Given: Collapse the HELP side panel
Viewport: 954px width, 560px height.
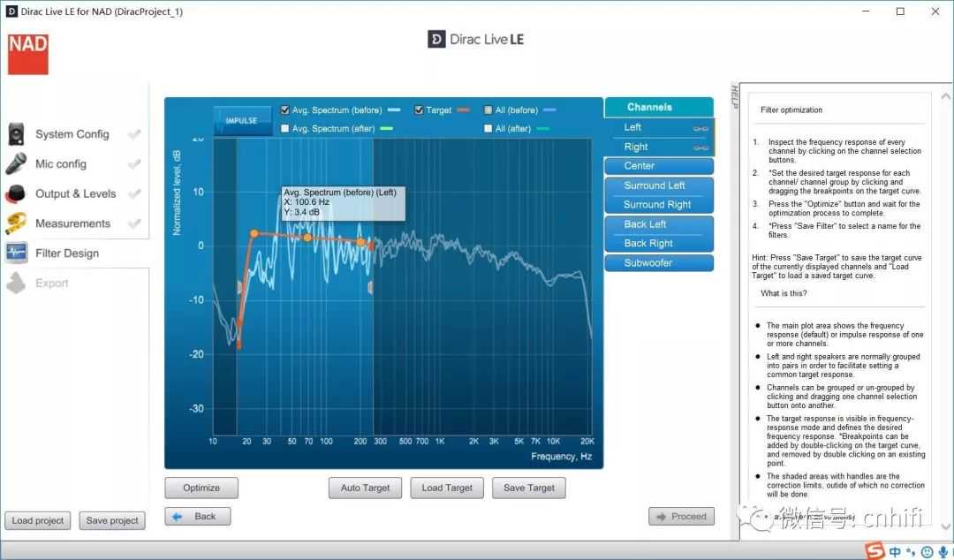Looking at the screenshot, I should (734, 97).
